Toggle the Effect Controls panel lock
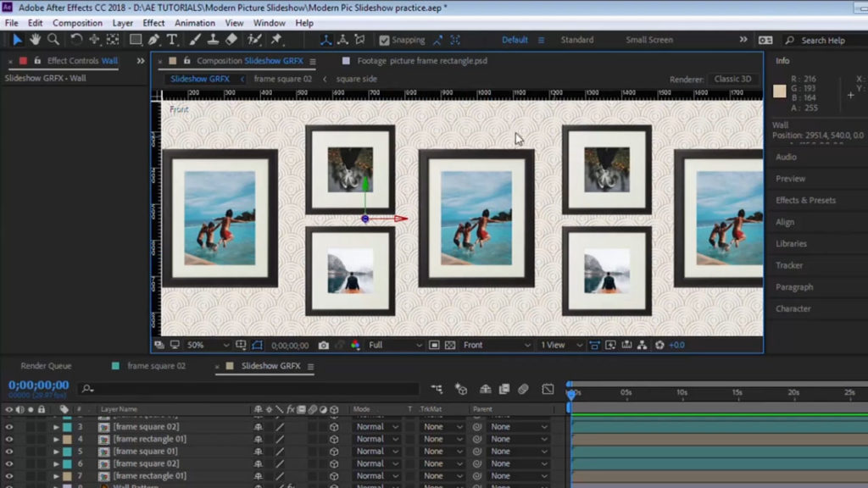868x488 pixels. (37, 61)
